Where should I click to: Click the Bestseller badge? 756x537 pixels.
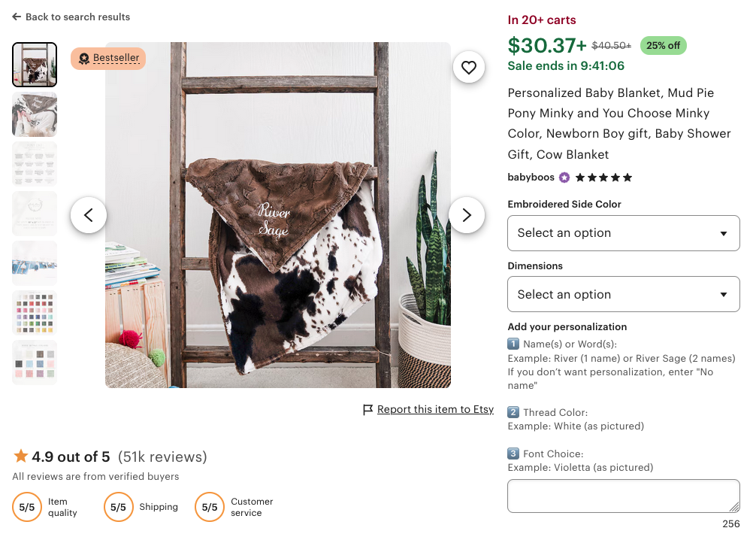tap(108, 58)
